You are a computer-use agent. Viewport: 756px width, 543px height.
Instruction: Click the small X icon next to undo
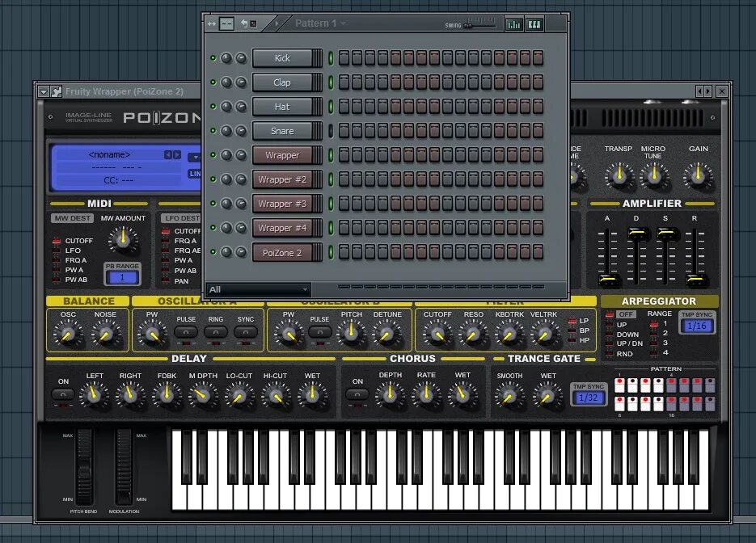[254, 23]
